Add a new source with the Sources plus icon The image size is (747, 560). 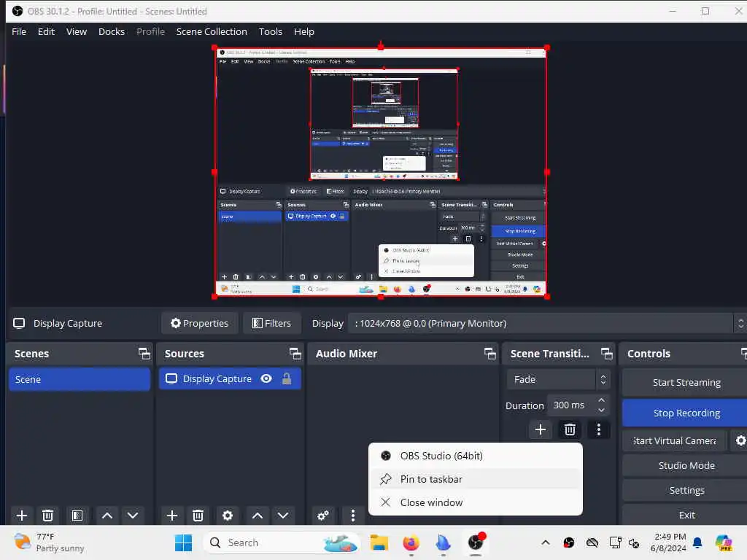(172, 516)
